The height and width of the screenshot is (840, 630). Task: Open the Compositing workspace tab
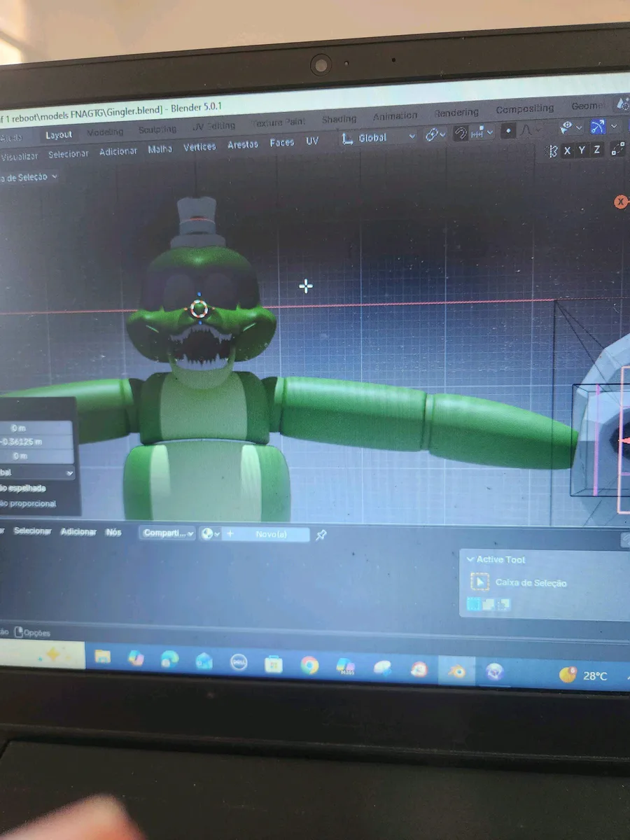[524, 109]
